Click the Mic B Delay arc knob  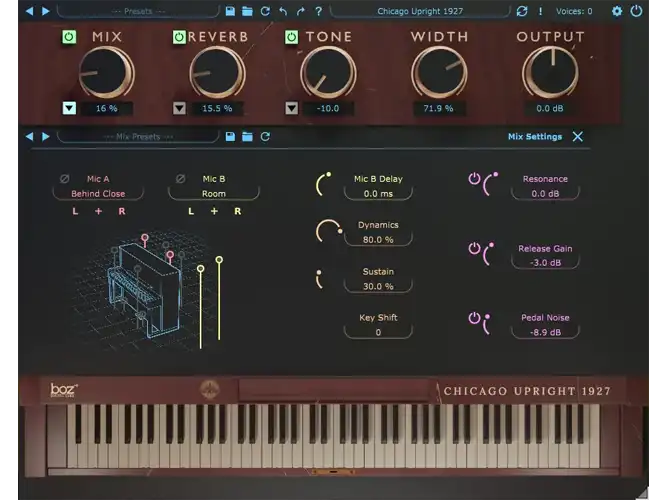(x=324, y=184)
